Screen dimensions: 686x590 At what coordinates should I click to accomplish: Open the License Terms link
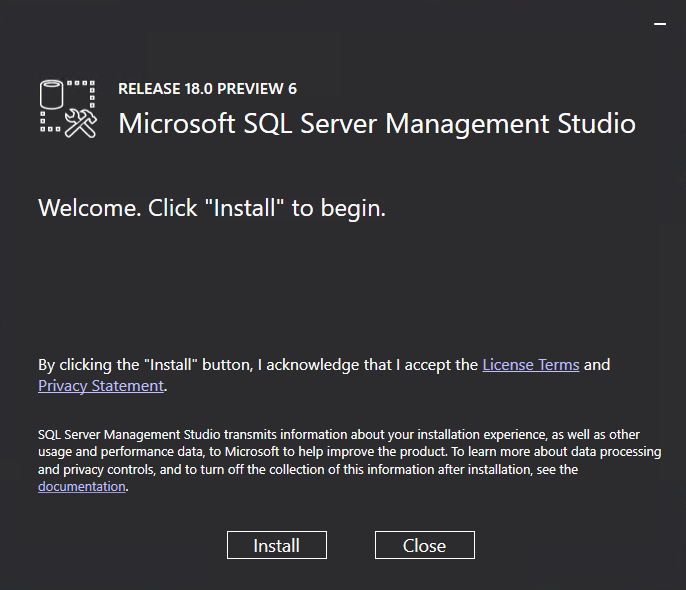[531, 365]
